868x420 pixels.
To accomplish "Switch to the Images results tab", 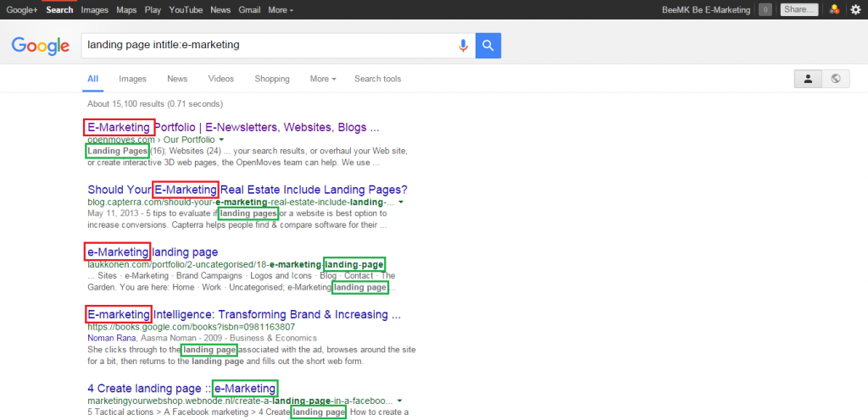I will click(132, 79).
